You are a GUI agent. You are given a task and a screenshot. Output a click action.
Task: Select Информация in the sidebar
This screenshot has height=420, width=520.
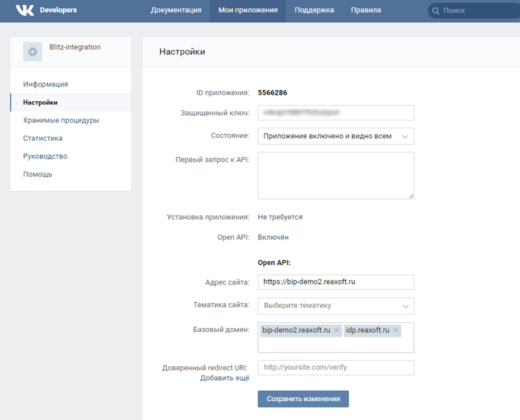pos(45,84)
